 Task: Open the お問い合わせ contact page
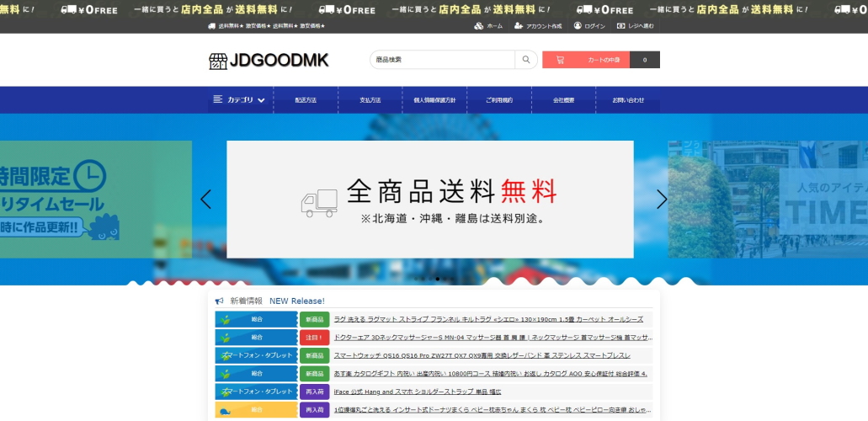coord(628,100)
